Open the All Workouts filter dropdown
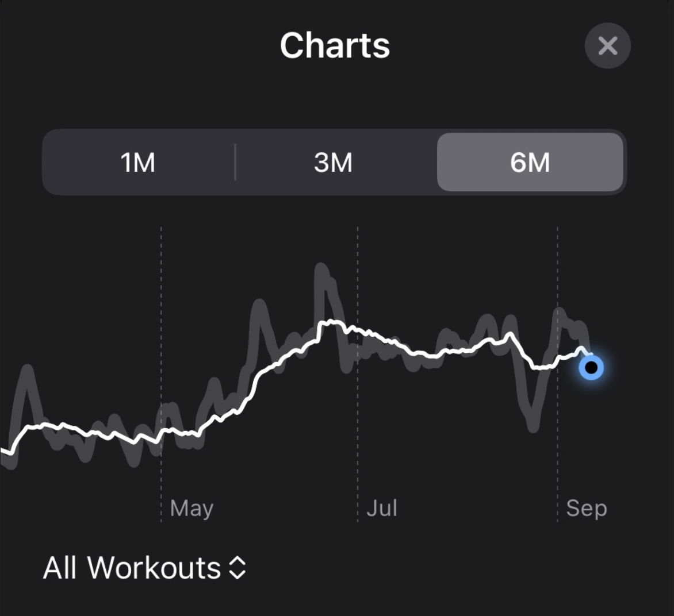This screenshot has height=616, width=674. point(144,568)
